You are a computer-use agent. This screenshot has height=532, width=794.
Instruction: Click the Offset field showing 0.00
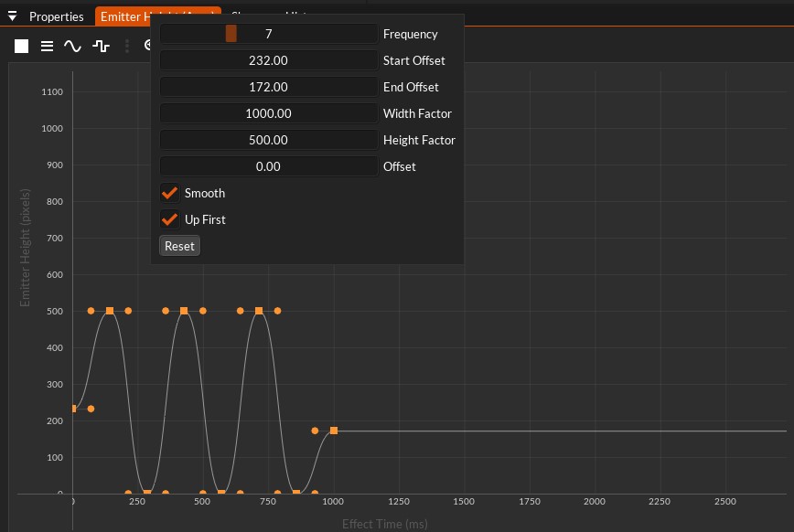tap(269, 166)
